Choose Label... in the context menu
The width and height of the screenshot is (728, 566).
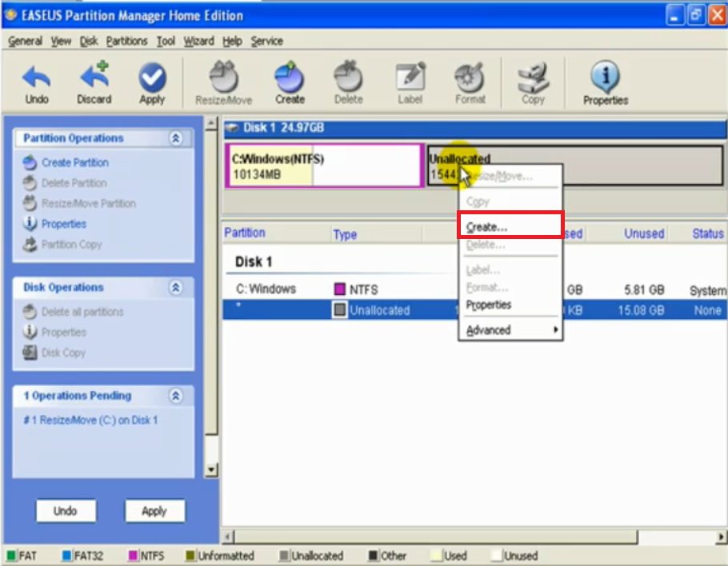510,269
